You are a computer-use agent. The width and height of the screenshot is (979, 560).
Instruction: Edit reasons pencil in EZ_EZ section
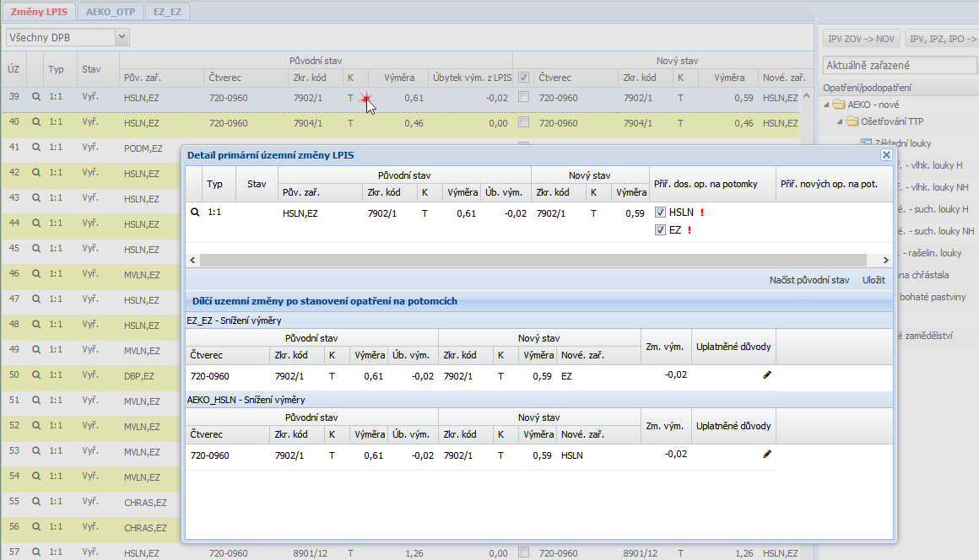click(767, 374)
